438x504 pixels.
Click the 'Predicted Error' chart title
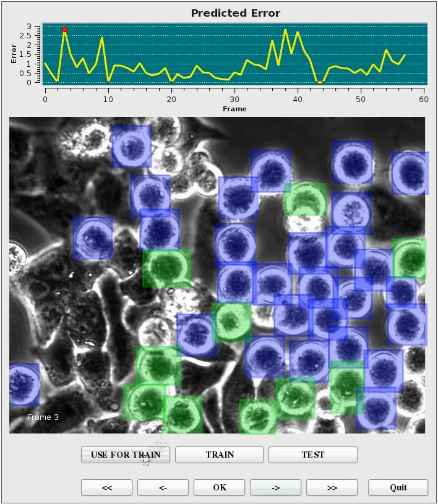coord(236,13)
